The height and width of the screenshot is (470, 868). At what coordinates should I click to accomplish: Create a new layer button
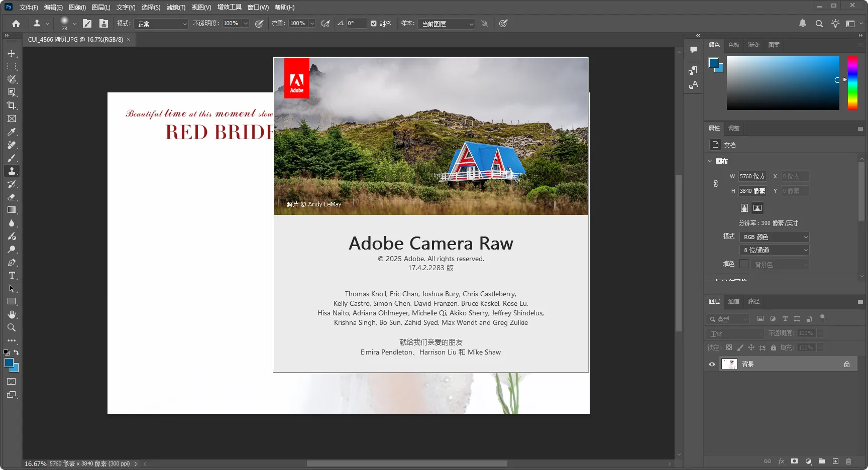click(835, 461)
